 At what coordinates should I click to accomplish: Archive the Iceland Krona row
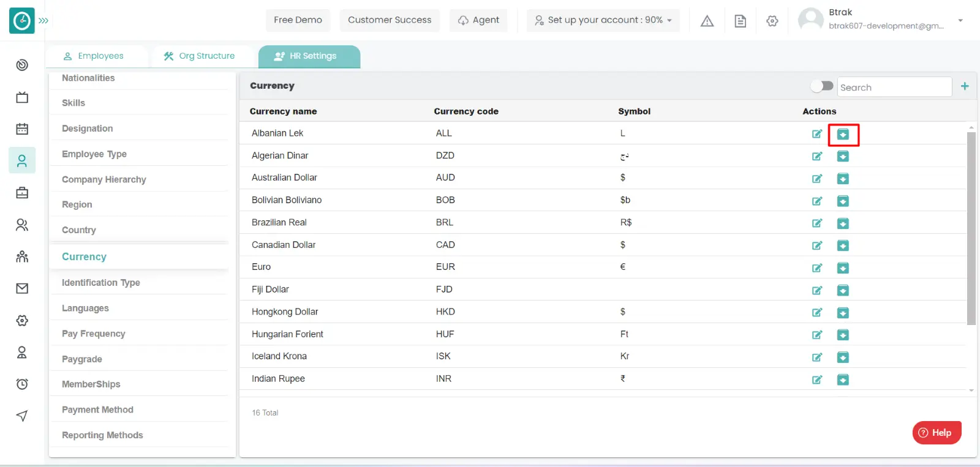tap(843, 357)
